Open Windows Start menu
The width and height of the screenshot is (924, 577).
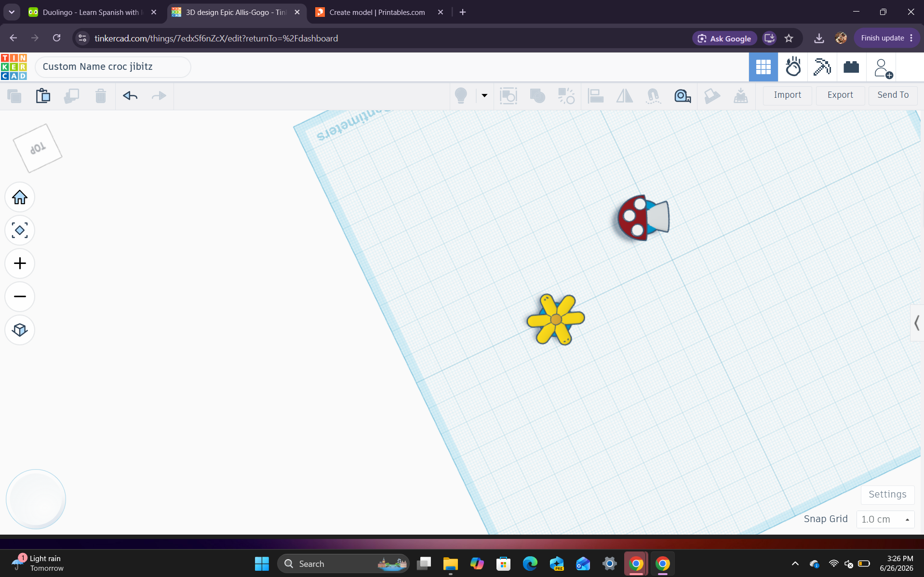262,564
